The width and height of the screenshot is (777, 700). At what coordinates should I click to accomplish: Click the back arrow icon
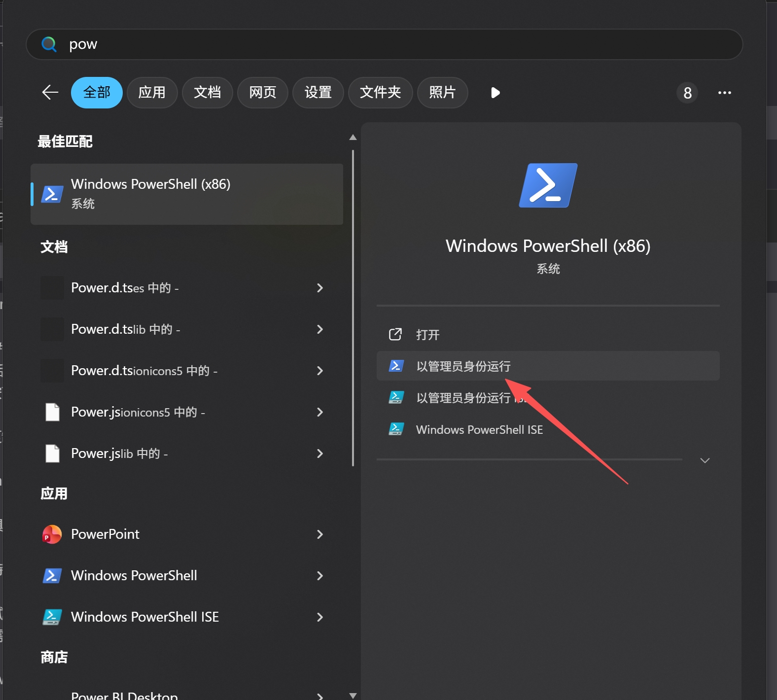pos(50,92)
